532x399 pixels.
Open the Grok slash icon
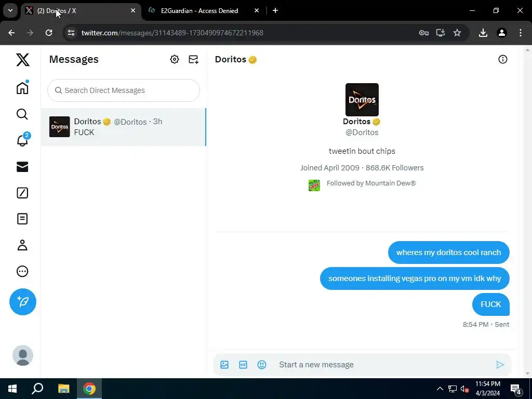(x=22, y=193)
